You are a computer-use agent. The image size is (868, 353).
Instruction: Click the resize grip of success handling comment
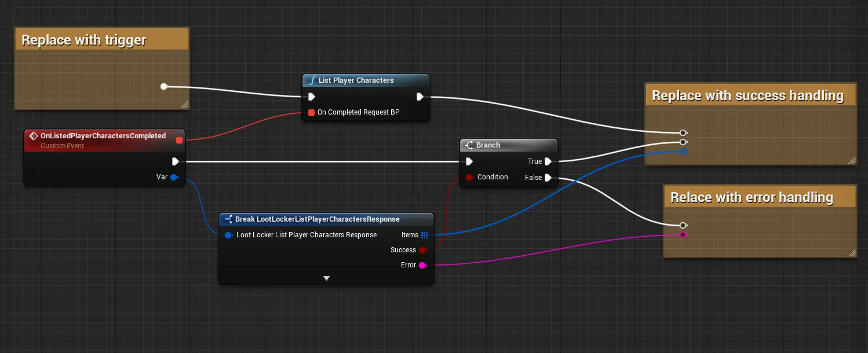851,160
